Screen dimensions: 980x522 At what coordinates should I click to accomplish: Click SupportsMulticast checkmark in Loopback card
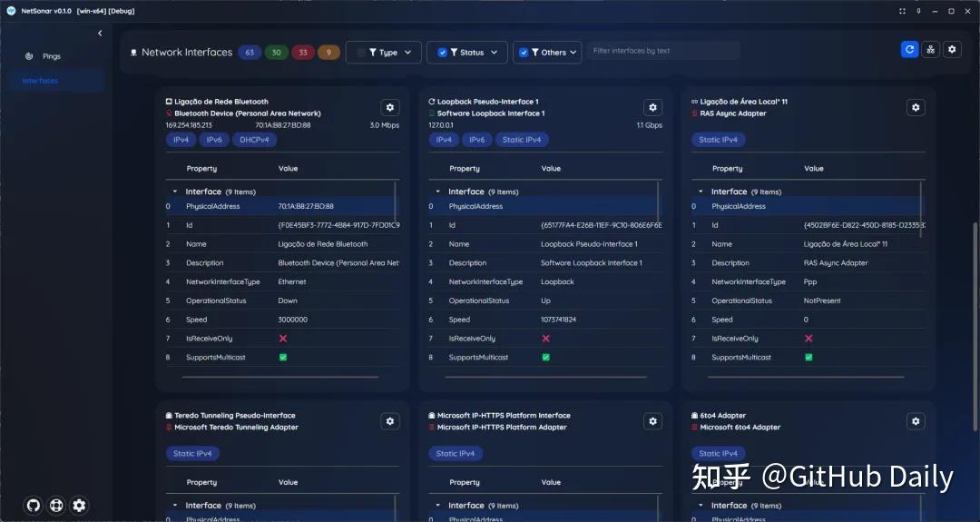(x=545, y=357)
